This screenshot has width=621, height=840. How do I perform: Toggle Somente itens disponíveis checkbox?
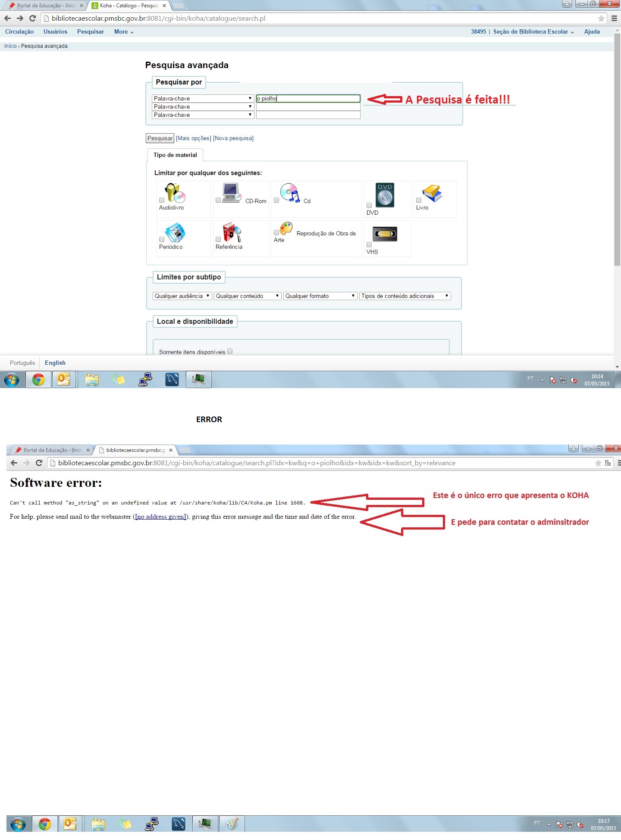click(x=230, y=351)
